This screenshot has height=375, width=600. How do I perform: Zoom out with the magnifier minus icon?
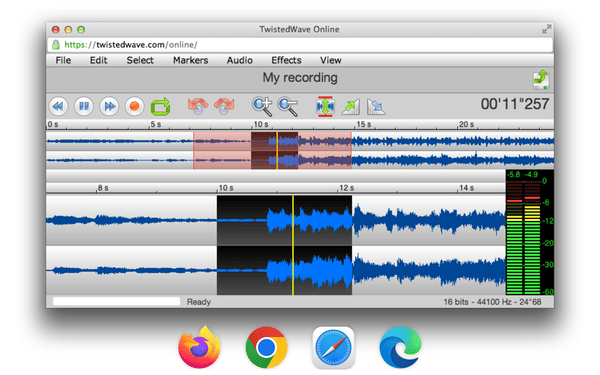pos(288,106)
